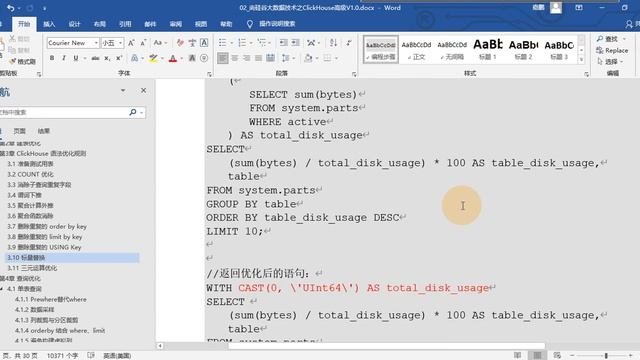Justify the paragraph text
Screen dimensions: 640x360
(x=258, y=58)
